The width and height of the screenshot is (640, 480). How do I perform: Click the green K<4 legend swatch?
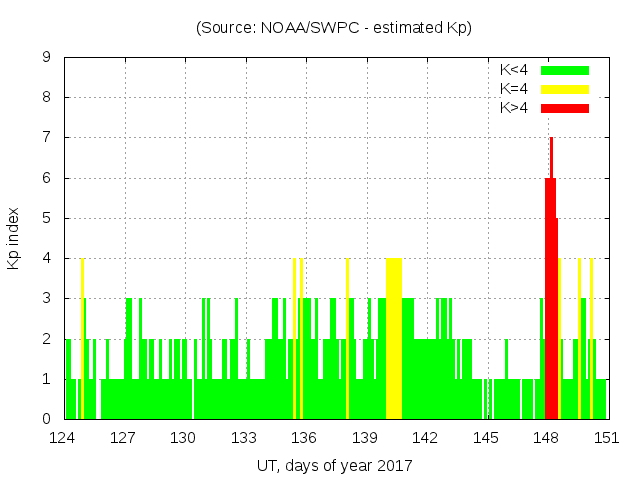(565, 71)
